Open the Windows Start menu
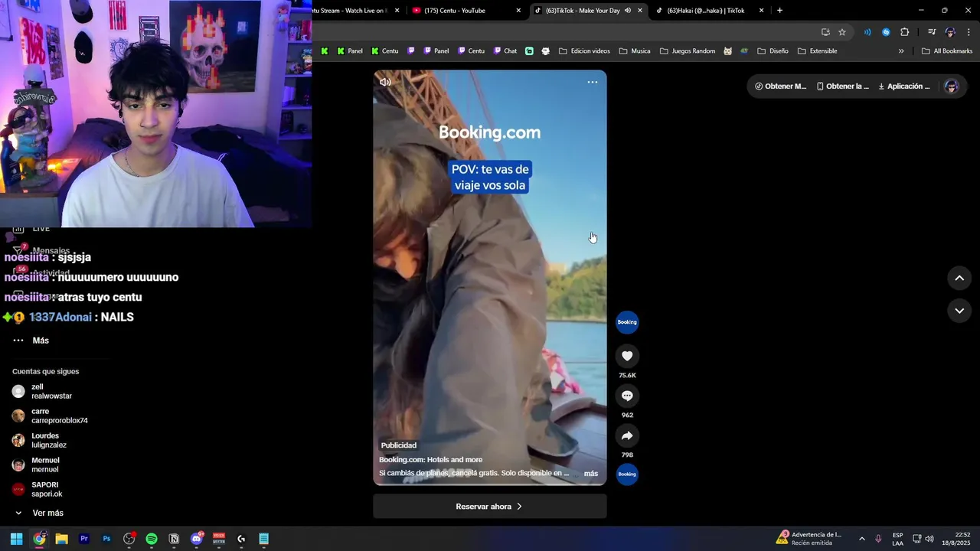The image size is (980, 551). [16, 539]
